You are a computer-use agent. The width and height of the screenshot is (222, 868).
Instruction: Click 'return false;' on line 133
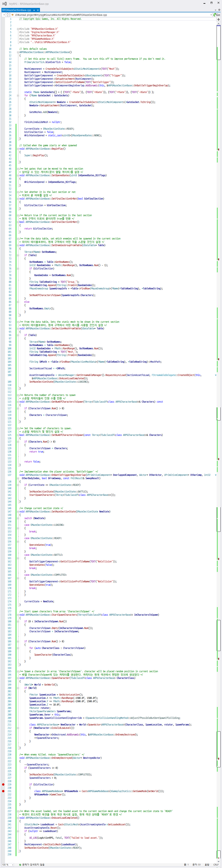(x=32, y=461)
